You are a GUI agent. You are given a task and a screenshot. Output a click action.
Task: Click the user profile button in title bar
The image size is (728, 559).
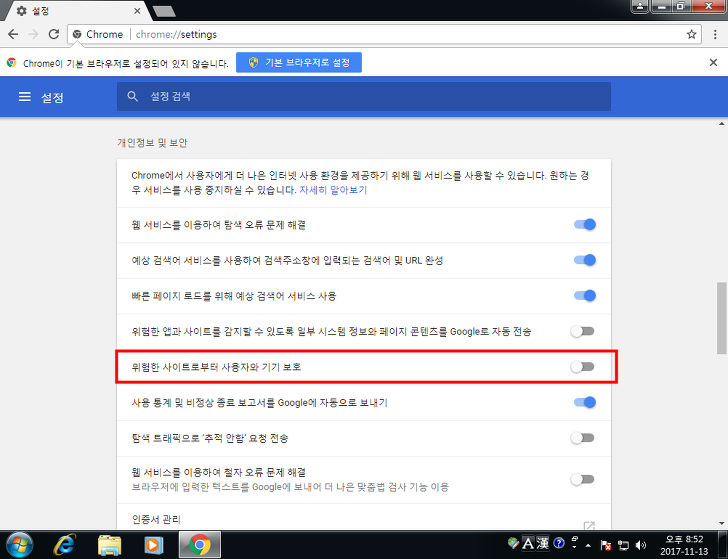click(x=640, y=6)
